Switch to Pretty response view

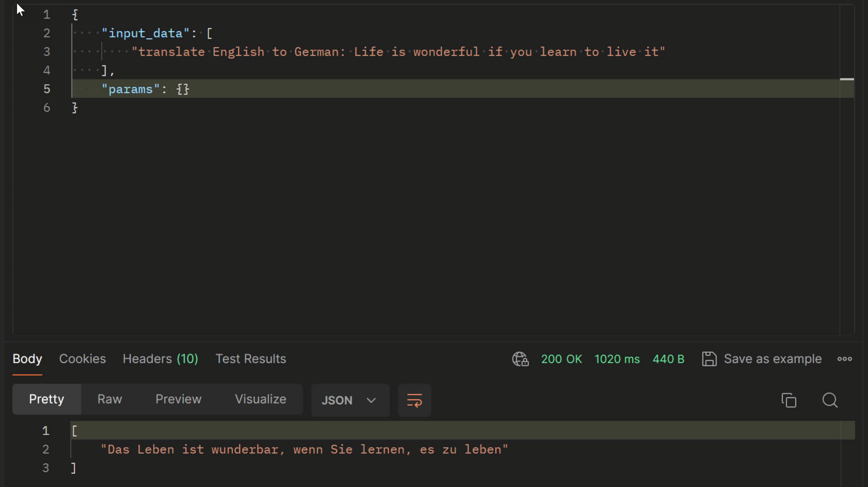pyautogui.click(x=46, y=399)
